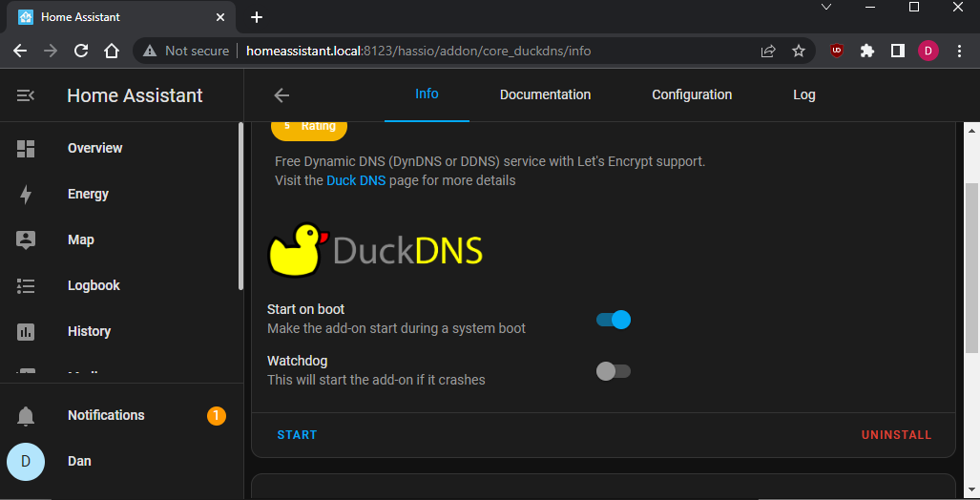980x500 pixels.
Task: Uninstall the DuckDNS add-on
Action: (x=896, y=435)
